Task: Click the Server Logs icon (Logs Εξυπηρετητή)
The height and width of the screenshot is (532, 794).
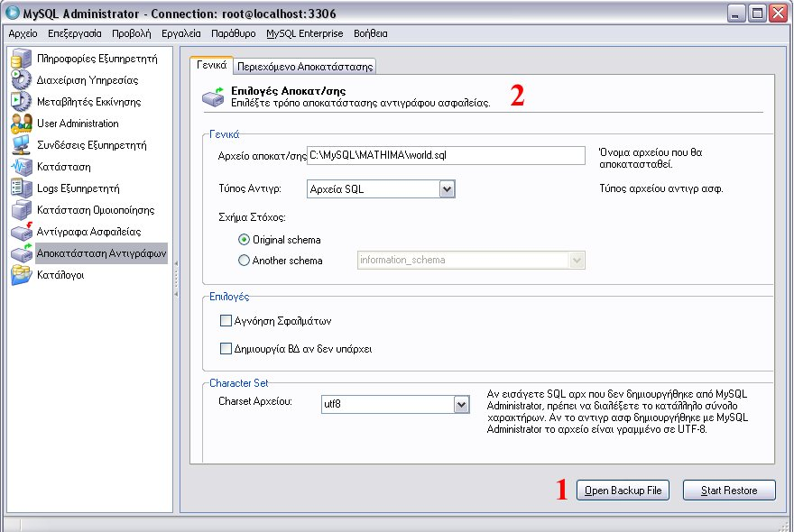Action: [22, 188]
